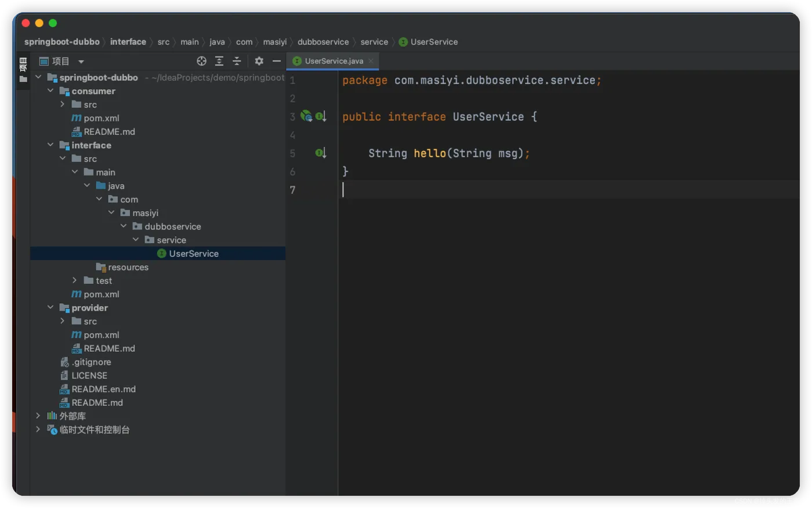Click main in the breadcrumb bar
The height and width of the screenshot is (508, 812).
pyautogui.click(x=190, y=42)
